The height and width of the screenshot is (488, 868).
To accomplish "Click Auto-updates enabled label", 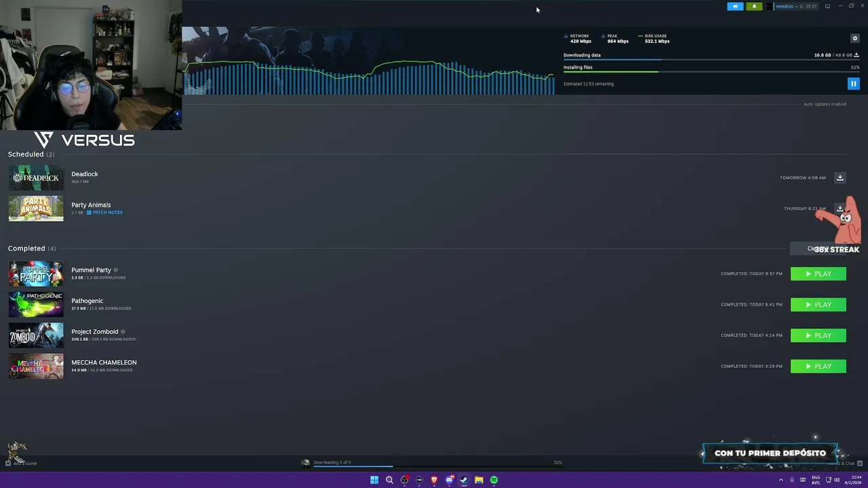I will (x=825, y=104).
